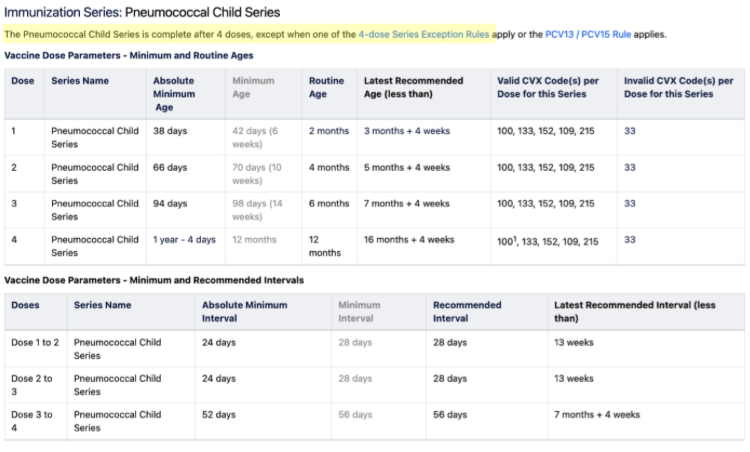The height and width of the screenshot is (452, 750).
Task: Click invalid CVX code 33 for Dose 2
Action: [x=629, y=167]
